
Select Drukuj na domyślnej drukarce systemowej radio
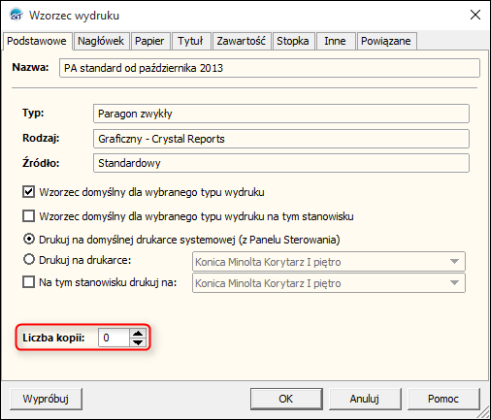click(x=29, y=239)
